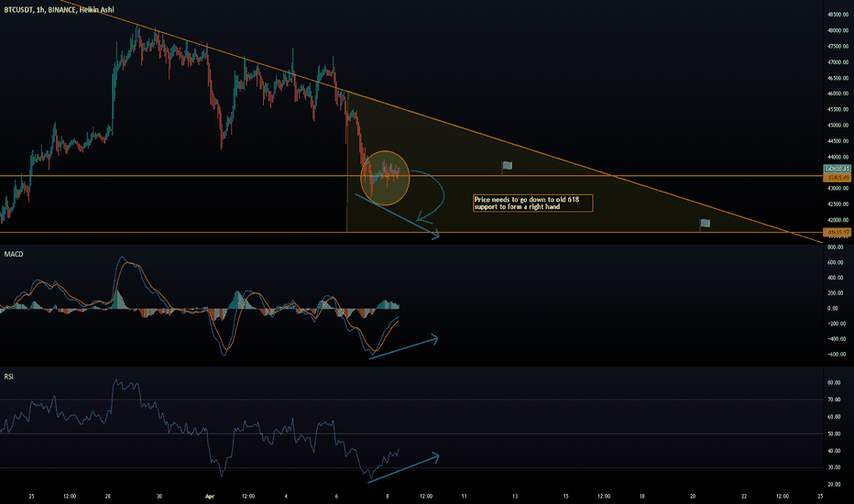Viewport: 854px width, 504px height.
Task: Click the 6 date label on time axis
Action: pos(336,497)
